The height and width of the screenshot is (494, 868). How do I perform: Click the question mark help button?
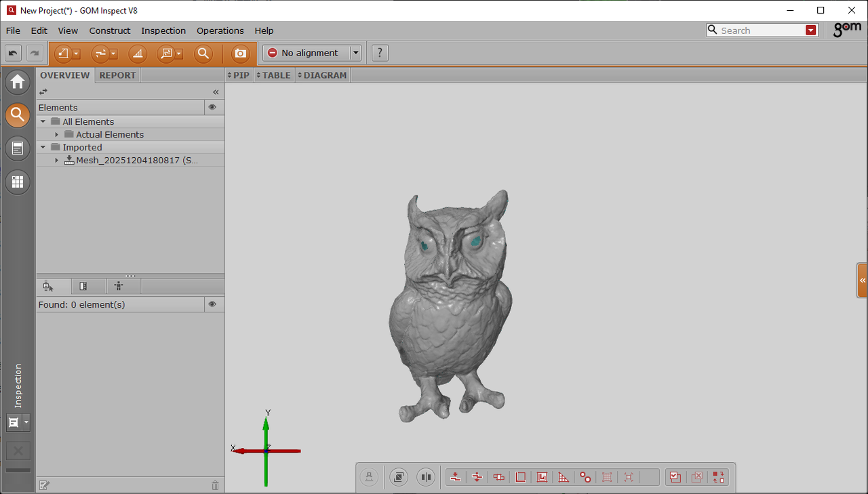[380, 53]
